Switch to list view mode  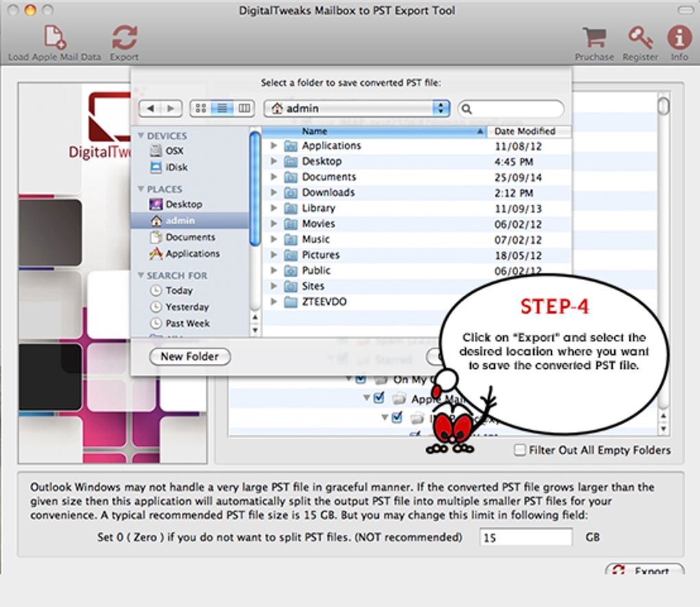tap(222, 108)
